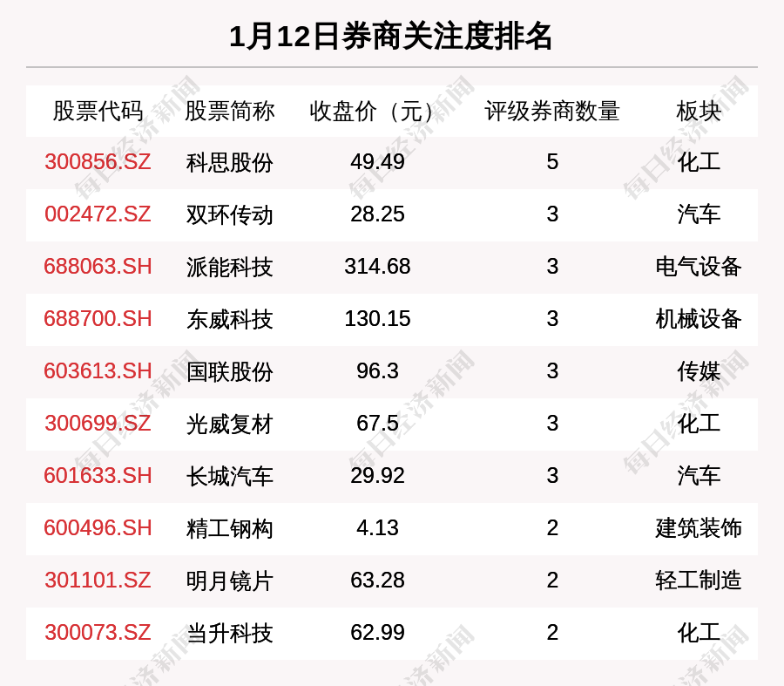Select stock code 300699.SZ
Viewport: 784px width, 686px height.
pos(98,424)
